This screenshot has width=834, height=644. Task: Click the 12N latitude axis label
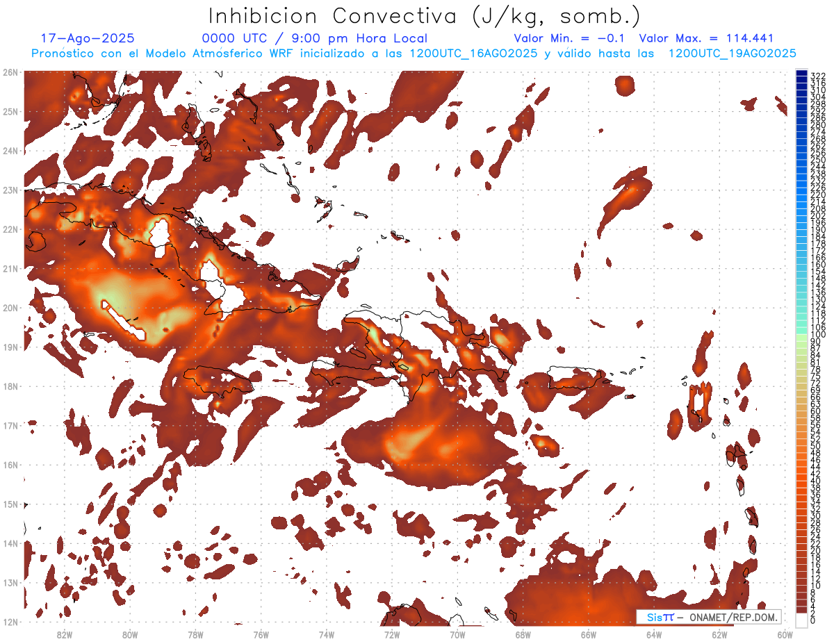pos(10,622)
